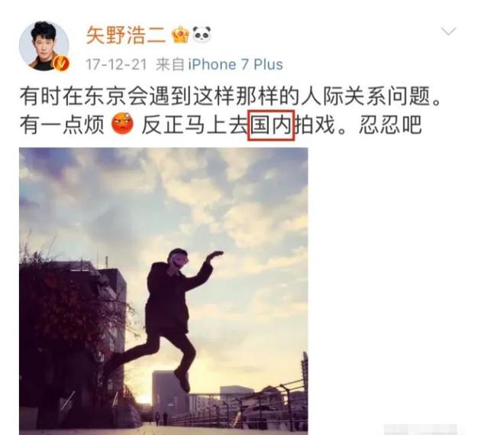
Task: Click the 17-12-21 post timestamp
Action: (116, 65)
